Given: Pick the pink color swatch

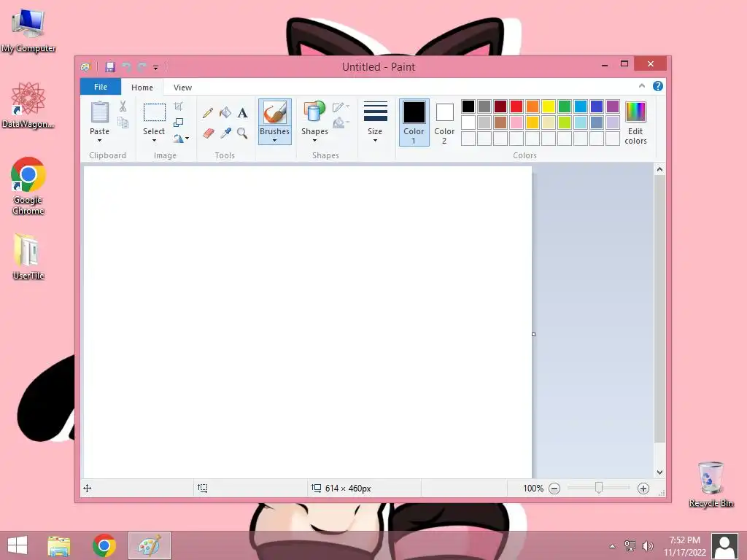Looking at the screenshot, I should pyautogui.click(x=516, y=122).
